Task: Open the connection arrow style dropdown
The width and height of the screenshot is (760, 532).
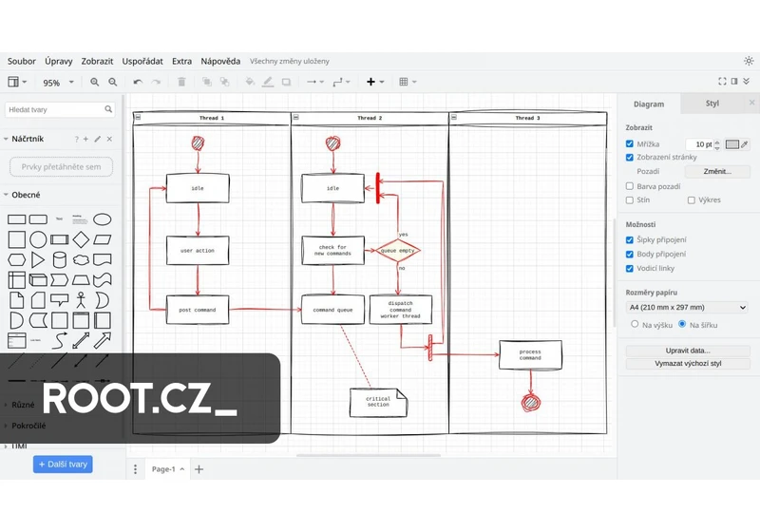Action: 315,82
